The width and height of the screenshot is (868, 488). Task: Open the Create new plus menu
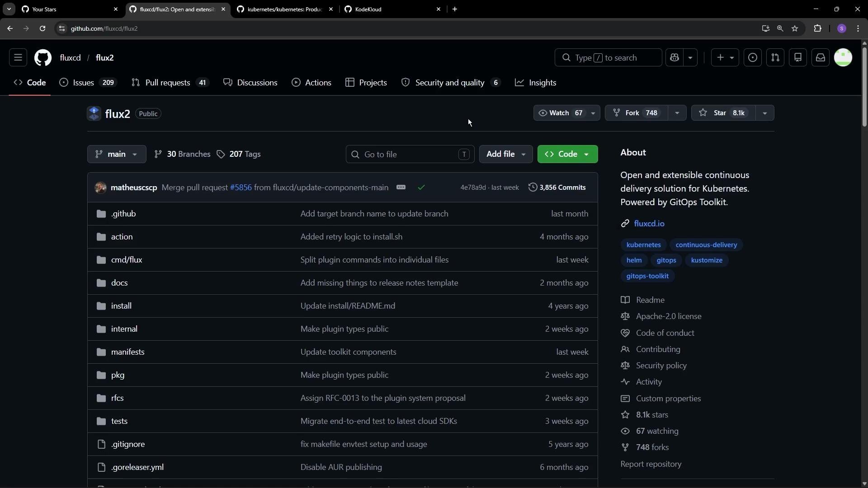click(x=725, y=58)
